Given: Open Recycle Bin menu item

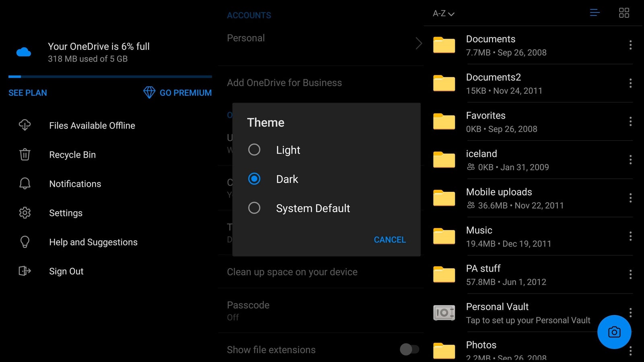Looking at the screenshot, I should point(72,154).
